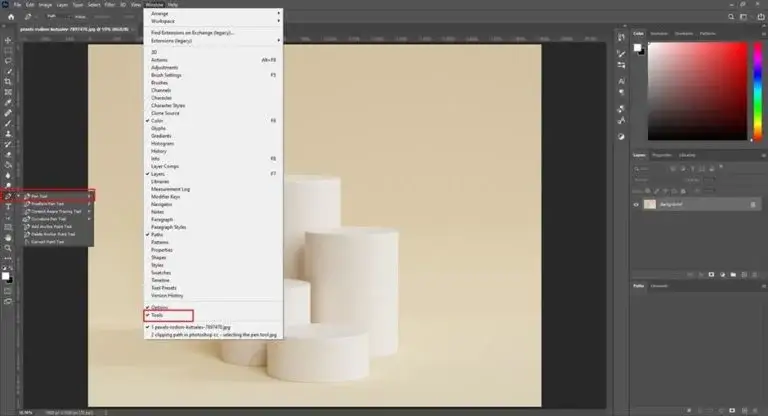Select the Crop tool
This screenshot has width=768, height=416.
coord(8,82)
